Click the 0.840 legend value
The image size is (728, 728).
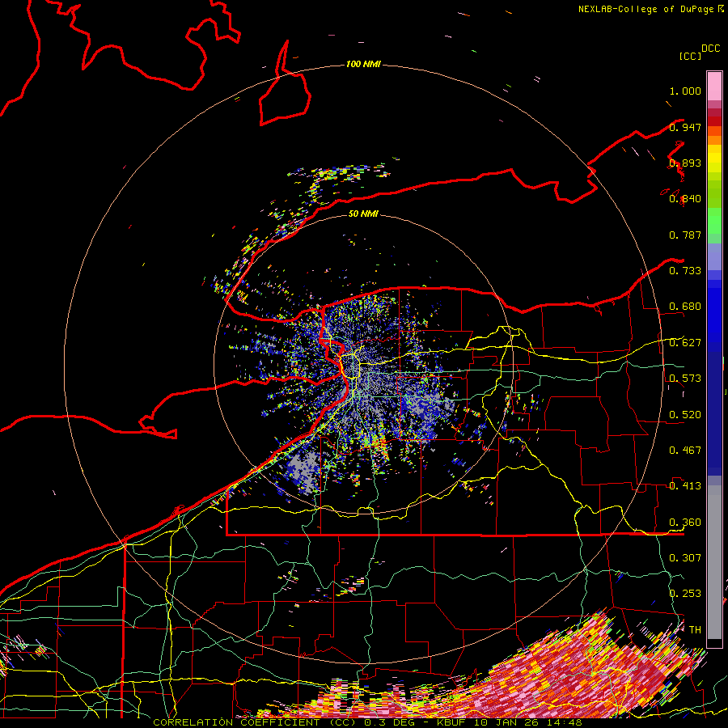point(685,199)
